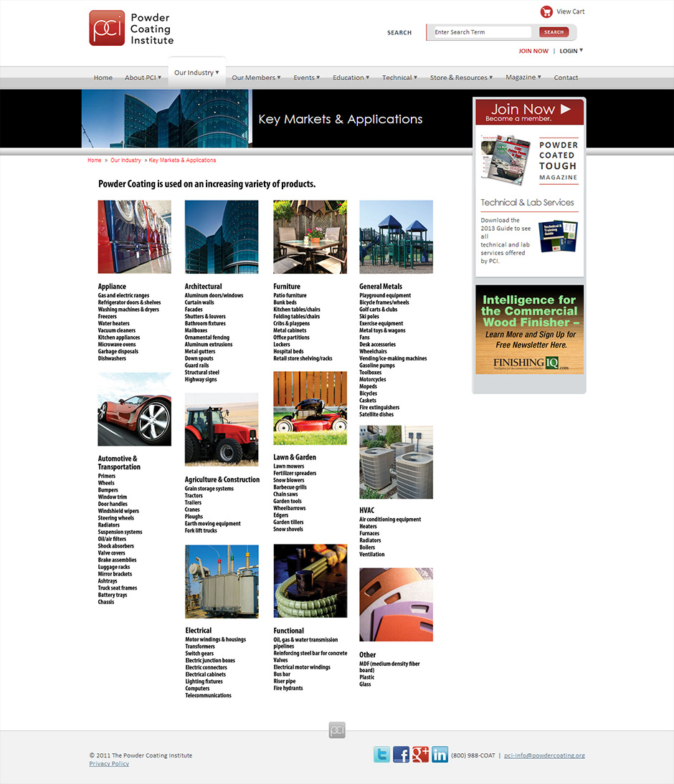
Task: Go to the Contact page
Action: pyautogui.click(x=566, y=77)
